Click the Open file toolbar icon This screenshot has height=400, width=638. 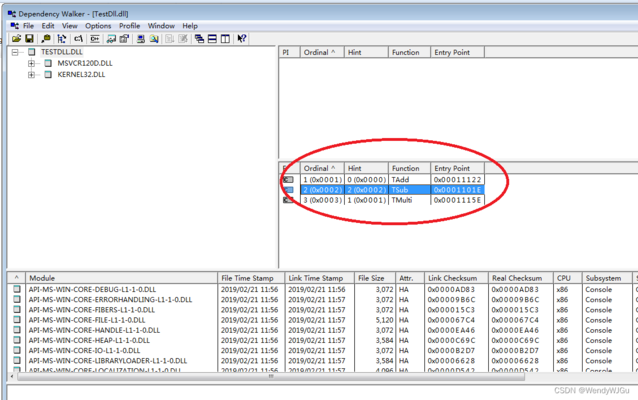[16, 39]
